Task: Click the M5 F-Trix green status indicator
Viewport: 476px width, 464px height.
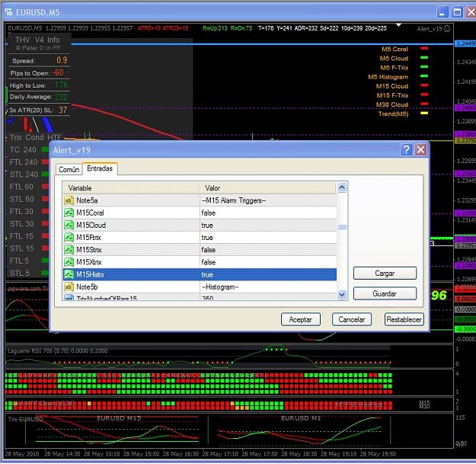Action: [424, 67]
